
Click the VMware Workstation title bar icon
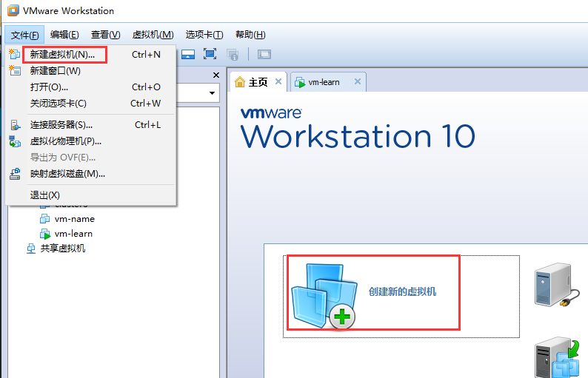tap(13, 10)
